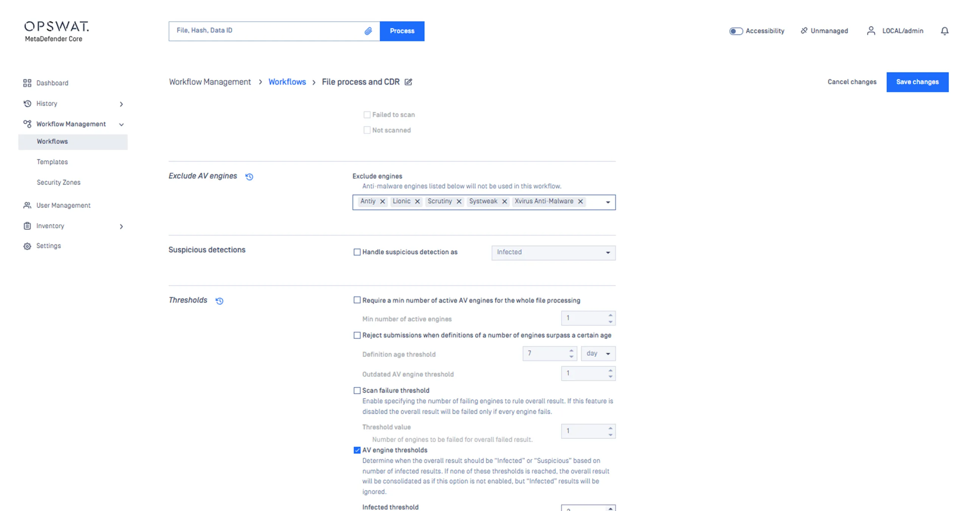Open the Exclude engines dropdown arrow
Screen dimensions: 980x511
[x=608, y=202]
